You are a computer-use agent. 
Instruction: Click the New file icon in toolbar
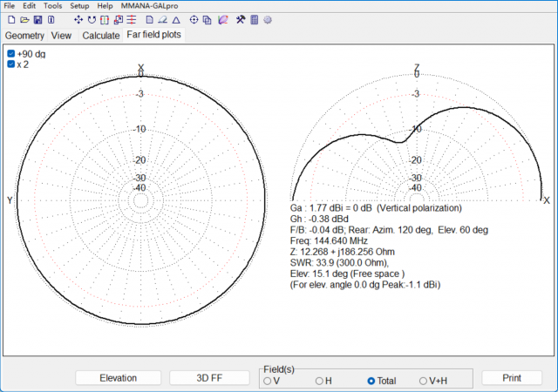tap(11, 19)
